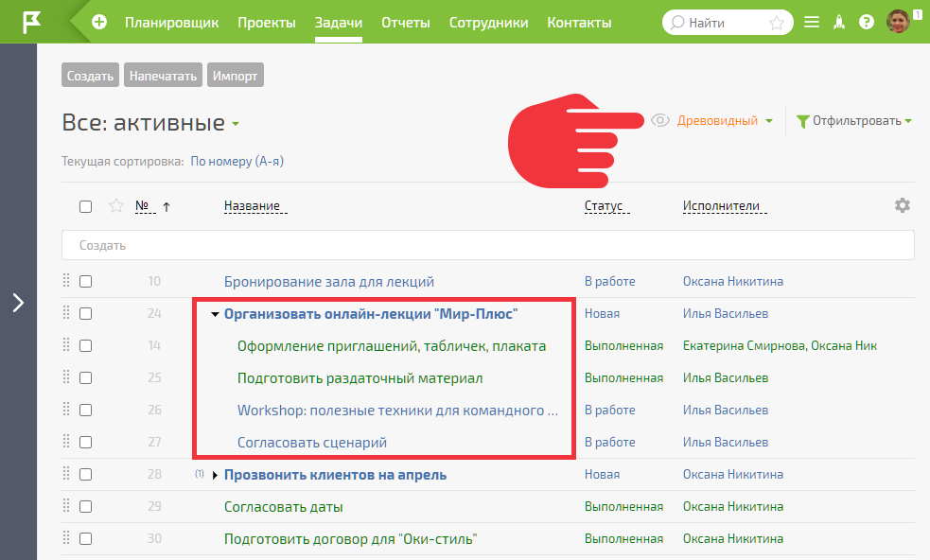The width and height of the screenshot is (930, 560).
Task: Click the comment count icon on task 28
Action: [x=200, y=473]
